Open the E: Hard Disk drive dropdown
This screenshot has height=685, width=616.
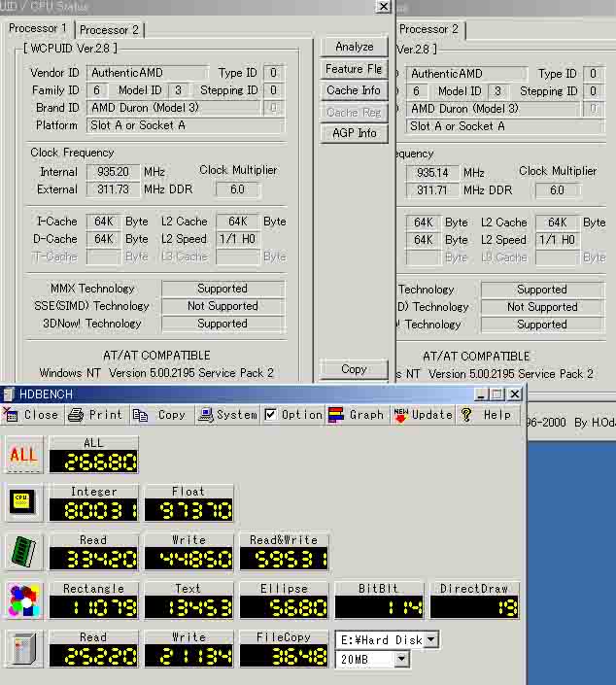click(x=430, y=639)
